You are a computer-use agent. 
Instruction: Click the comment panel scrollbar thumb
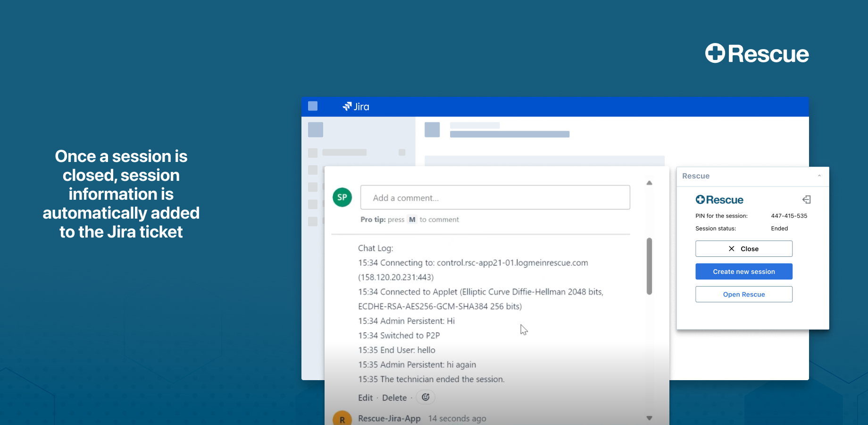tap(649, 266)
